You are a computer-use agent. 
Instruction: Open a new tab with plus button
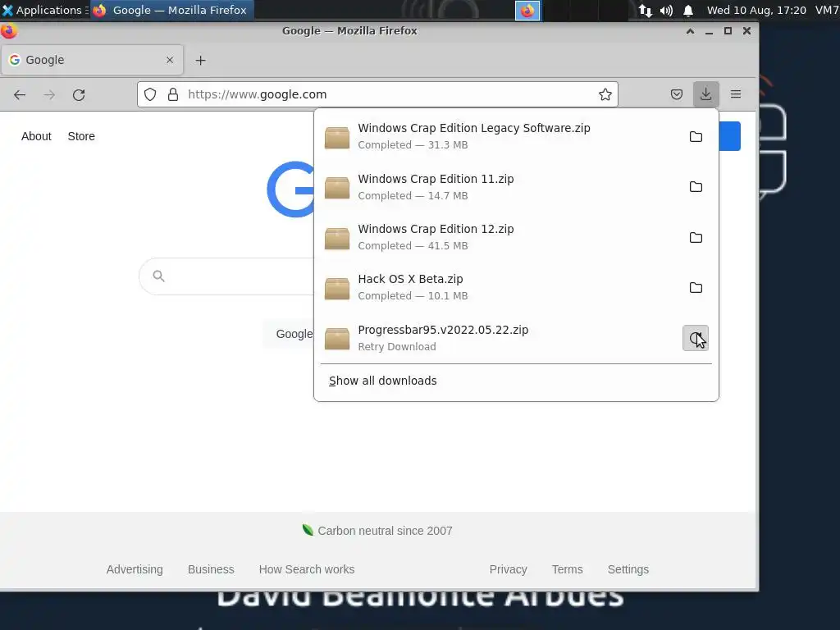point(200,61)
